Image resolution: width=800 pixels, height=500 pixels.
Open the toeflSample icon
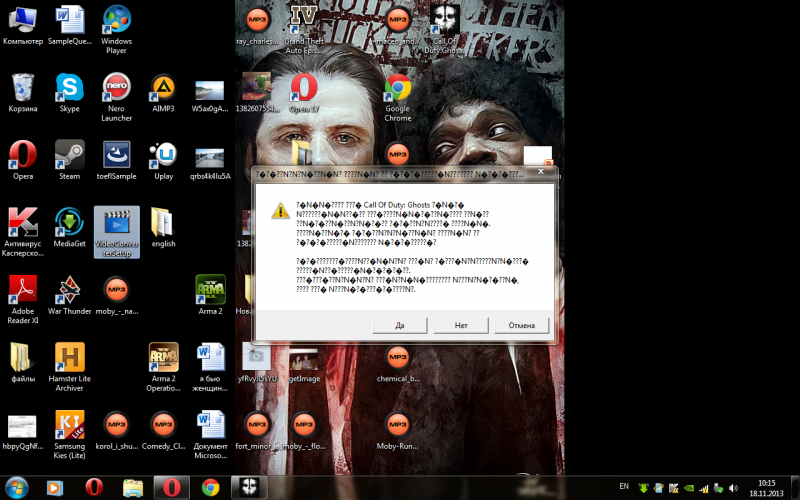point(116,160)
